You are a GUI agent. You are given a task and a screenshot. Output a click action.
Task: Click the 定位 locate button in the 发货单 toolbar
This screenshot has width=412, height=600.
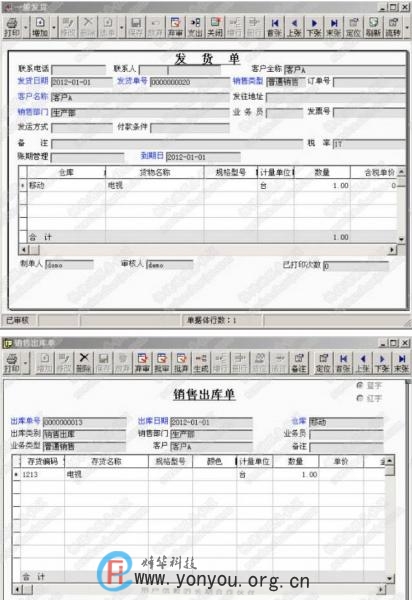353,27
